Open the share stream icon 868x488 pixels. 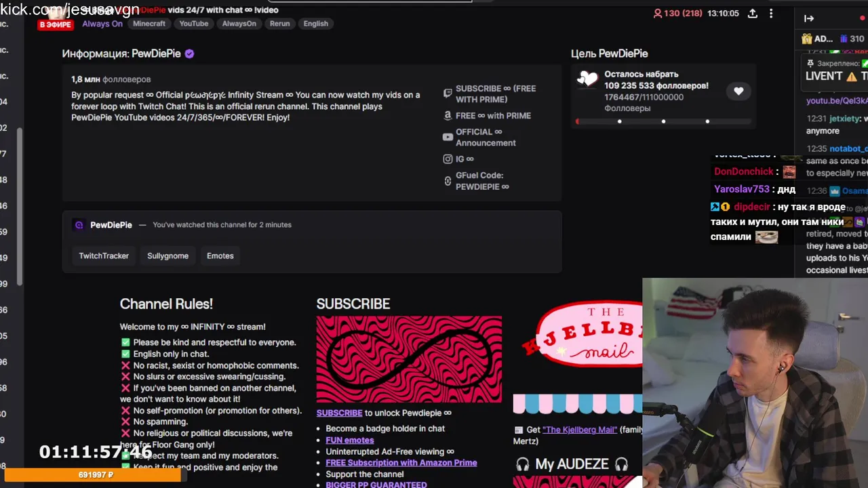coord(753,14)
